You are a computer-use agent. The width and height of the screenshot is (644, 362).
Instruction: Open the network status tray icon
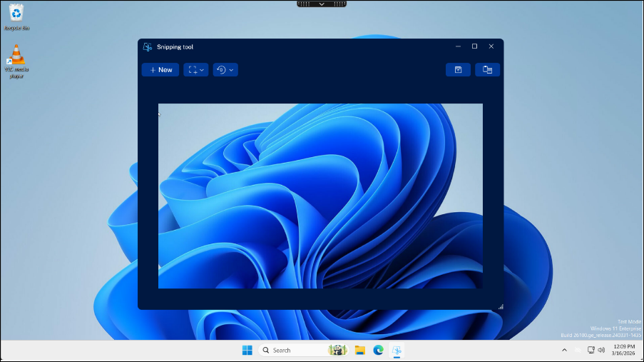(x=591, y=350)
